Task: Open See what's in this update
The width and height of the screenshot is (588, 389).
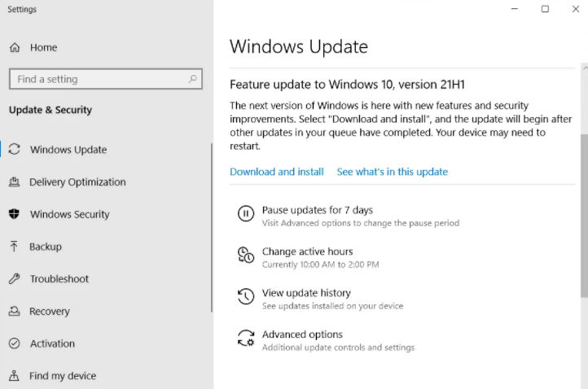Action: click(x=393, y=172)
